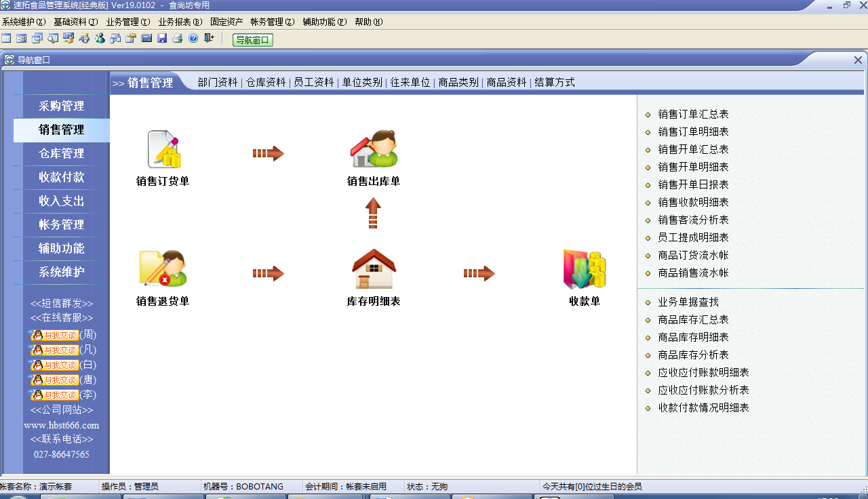Click the 收款单 icon
Image resolution: width=868 pixels, height=499 pixels.
pos(583,270)
